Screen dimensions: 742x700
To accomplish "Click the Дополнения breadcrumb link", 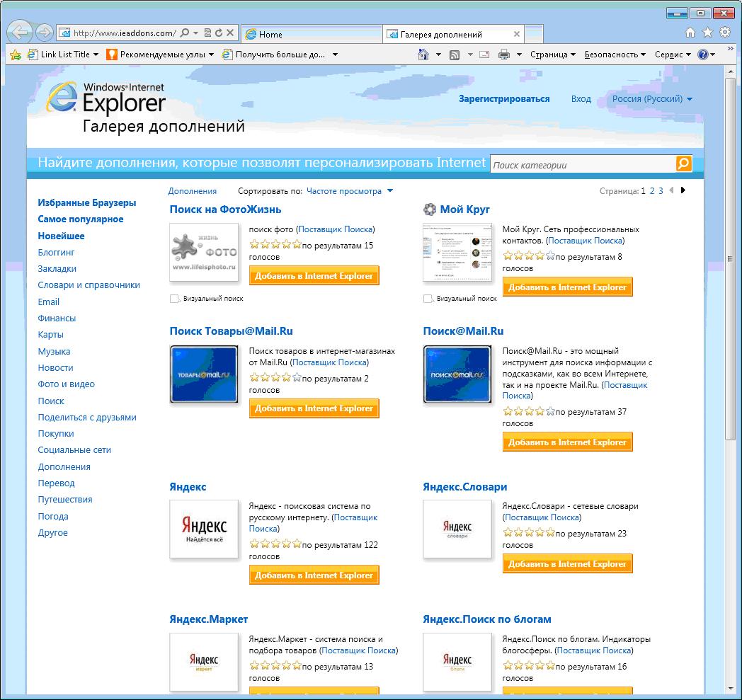I will (x=192, y=191).
